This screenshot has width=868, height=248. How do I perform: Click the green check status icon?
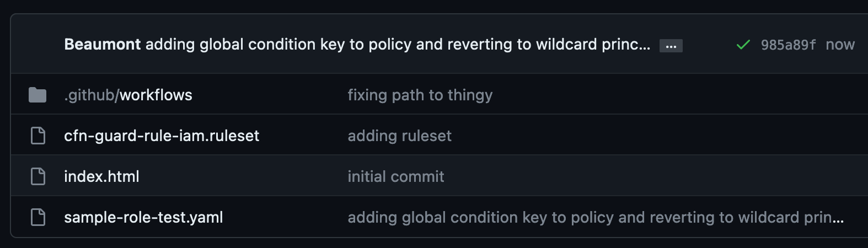[743, 45]
